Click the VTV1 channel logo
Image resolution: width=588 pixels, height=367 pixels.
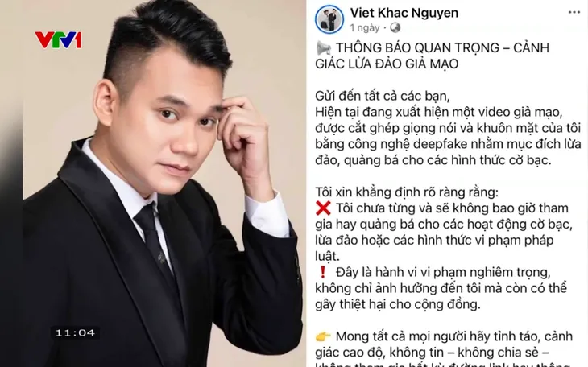tap(59, 40)
